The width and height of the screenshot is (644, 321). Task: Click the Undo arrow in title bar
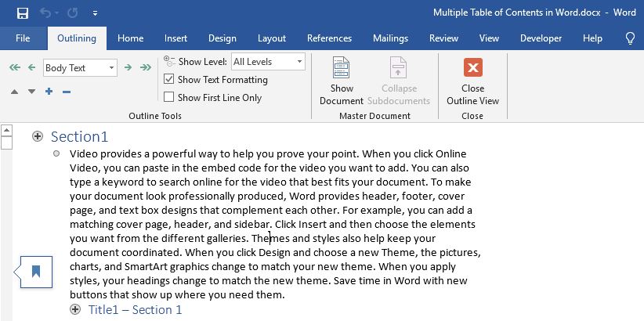[45, 13]
